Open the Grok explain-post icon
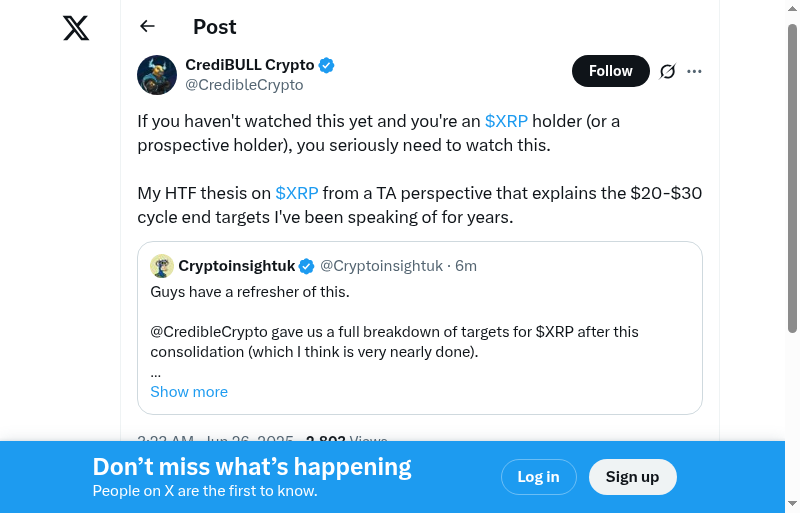The image size is (800, 513). click(x=668, y=71)
